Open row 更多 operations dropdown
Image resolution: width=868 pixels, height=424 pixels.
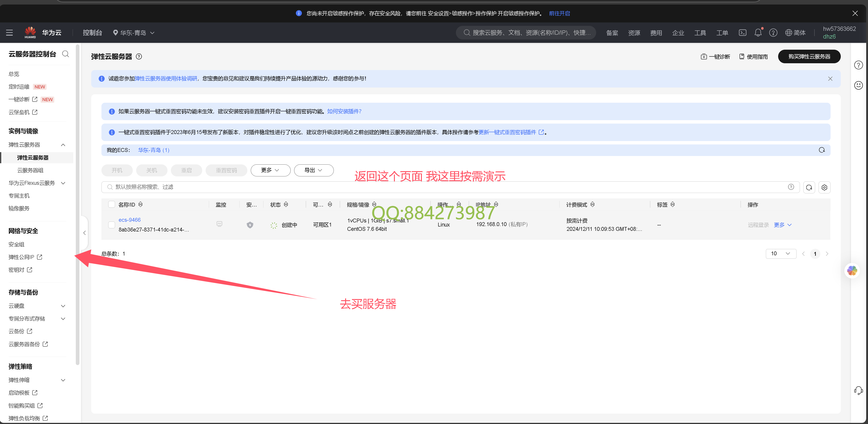(x=782, y=225)
